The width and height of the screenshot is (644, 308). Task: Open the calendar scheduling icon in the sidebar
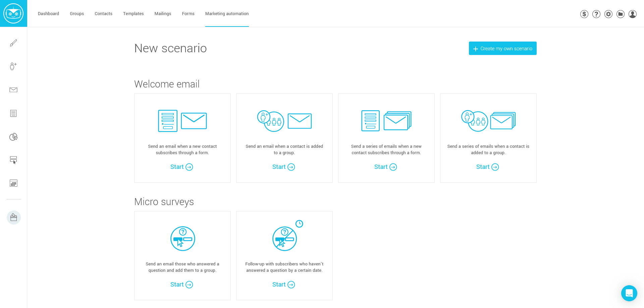[x=13, y=183]
